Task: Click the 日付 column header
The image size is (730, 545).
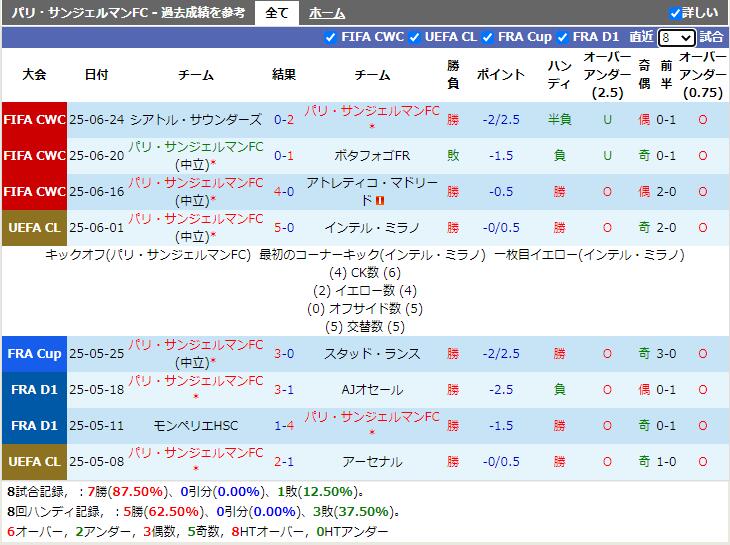Action: (x=96, y=74)
